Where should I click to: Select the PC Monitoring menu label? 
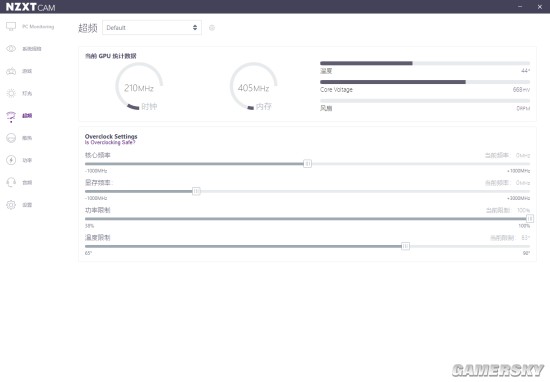click(x=38, y=27)
